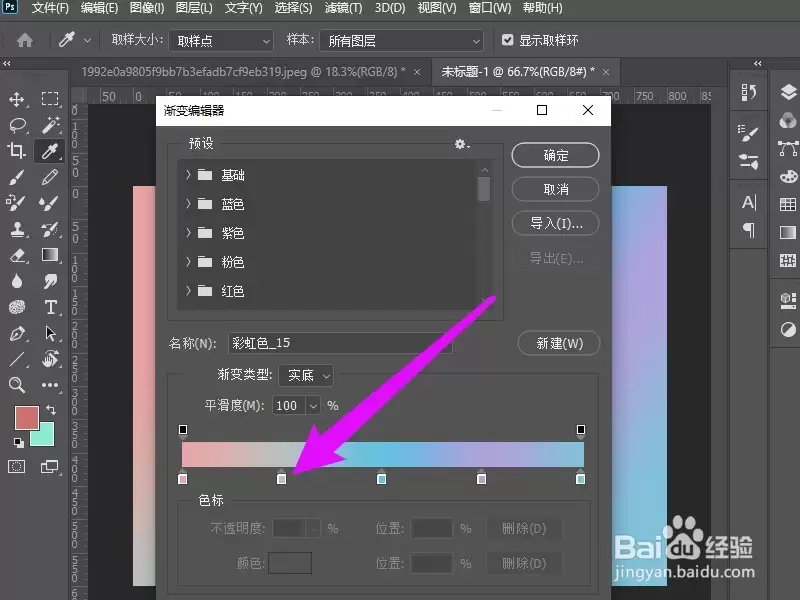The height and width of the screenshot is (600, 800).
Task: Swap foreground and background colors
Action: click(x=51, y=409)
